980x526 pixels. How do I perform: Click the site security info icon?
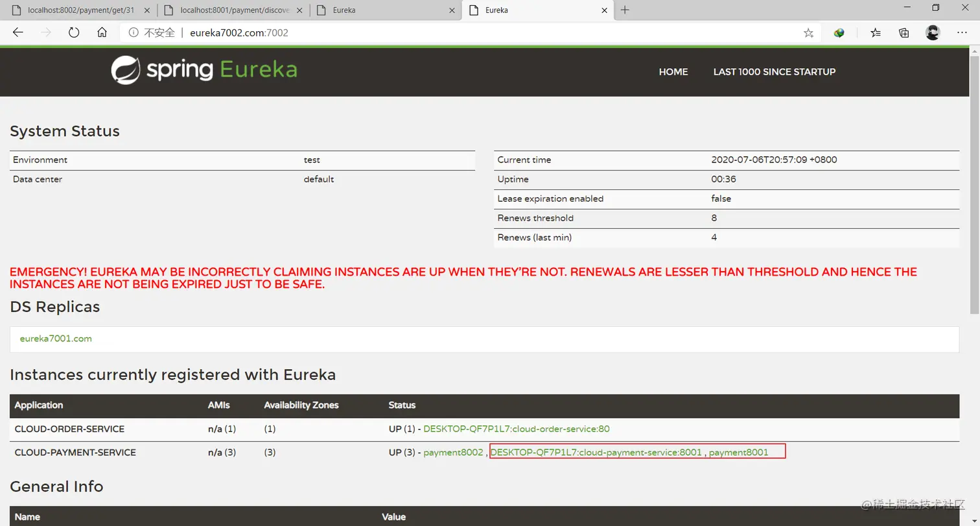[x=134, y=32]
